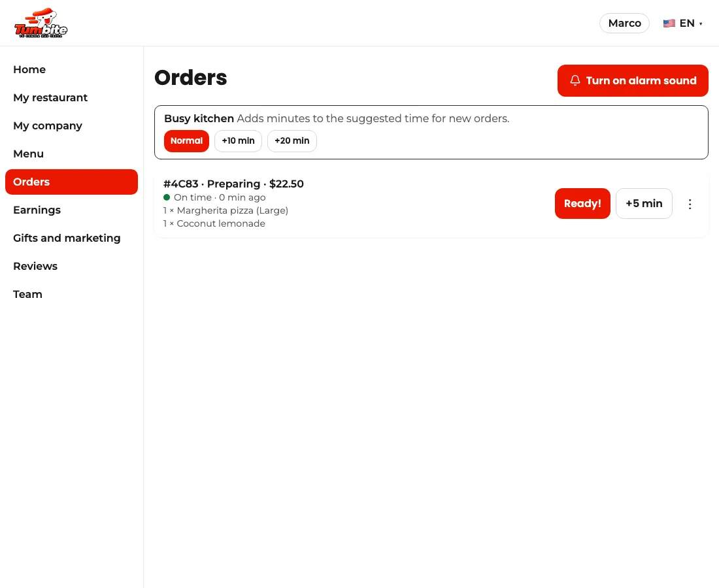
Task: Click the 1 × Margherita pizza (Large) line
Action: [226, 210]
